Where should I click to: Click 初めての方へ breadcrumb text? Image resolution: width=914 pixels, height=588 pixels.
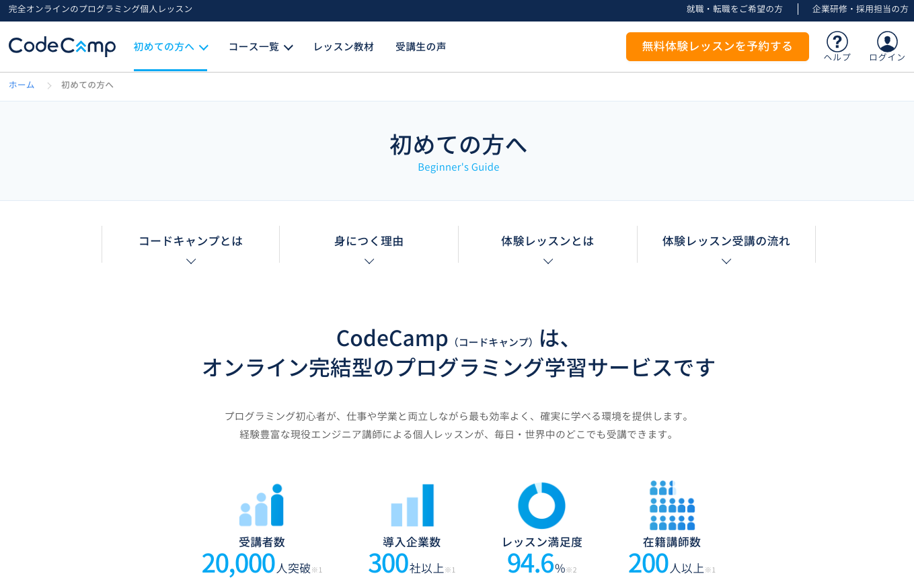point(87,85)
